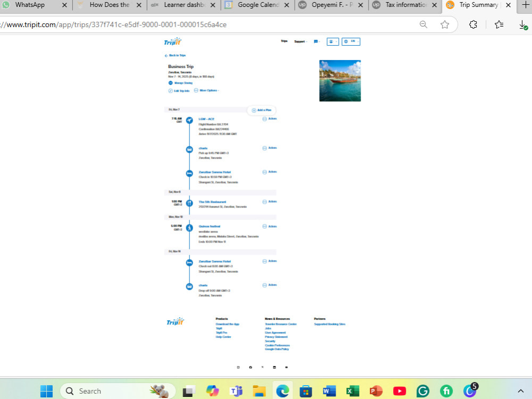Image resolution: width=532 pixels, height=399 pixels.
Task: Click Edit Trip Info
Action: tap(179, 90)
